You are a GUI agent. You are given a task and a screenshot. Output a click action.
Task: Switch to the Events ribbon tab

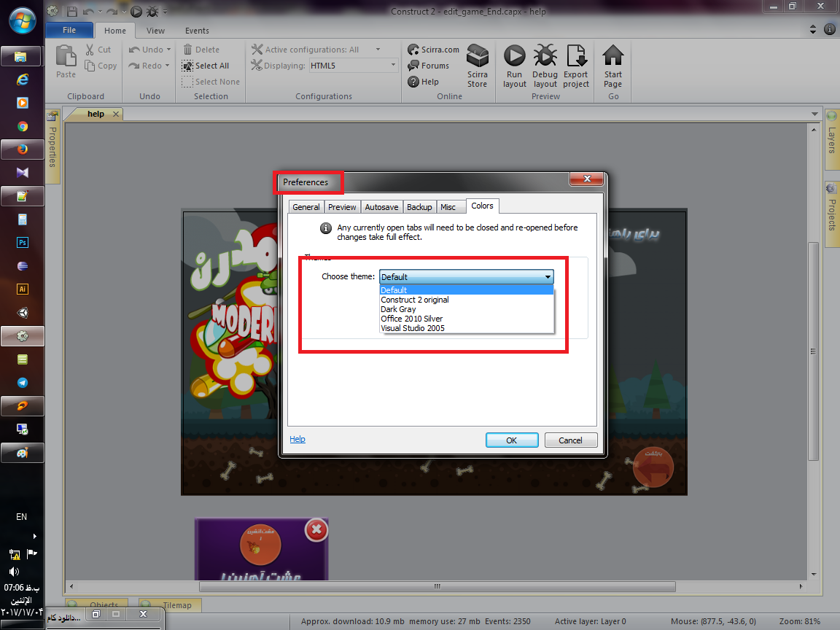pos(197,31)
